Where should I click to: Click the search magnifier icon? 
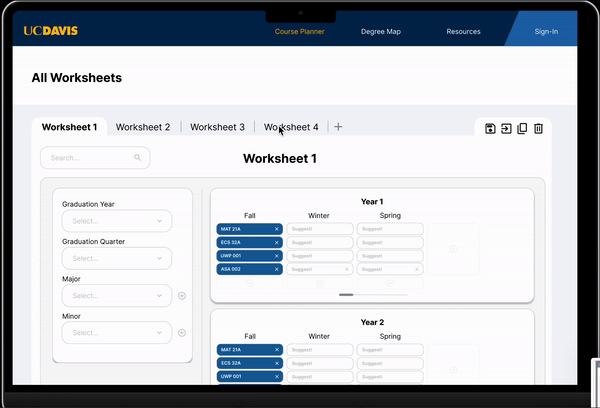point(137,157)
